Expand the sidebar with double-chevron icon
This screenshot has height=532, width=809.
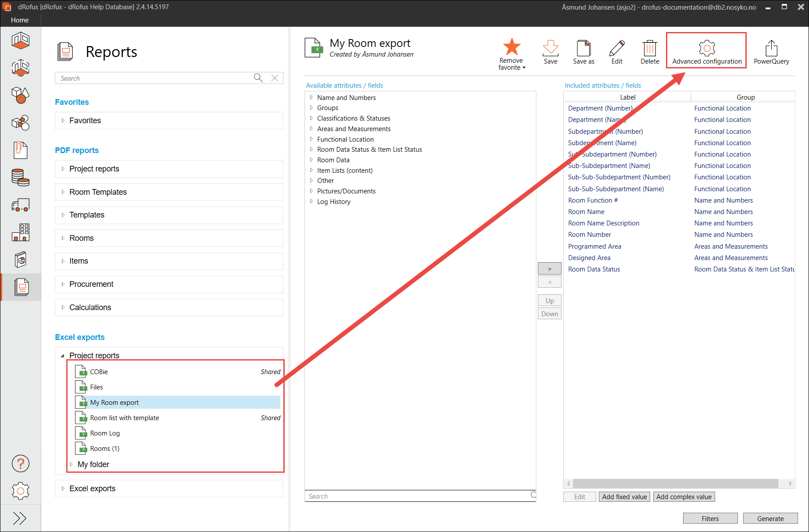[20, 518]
